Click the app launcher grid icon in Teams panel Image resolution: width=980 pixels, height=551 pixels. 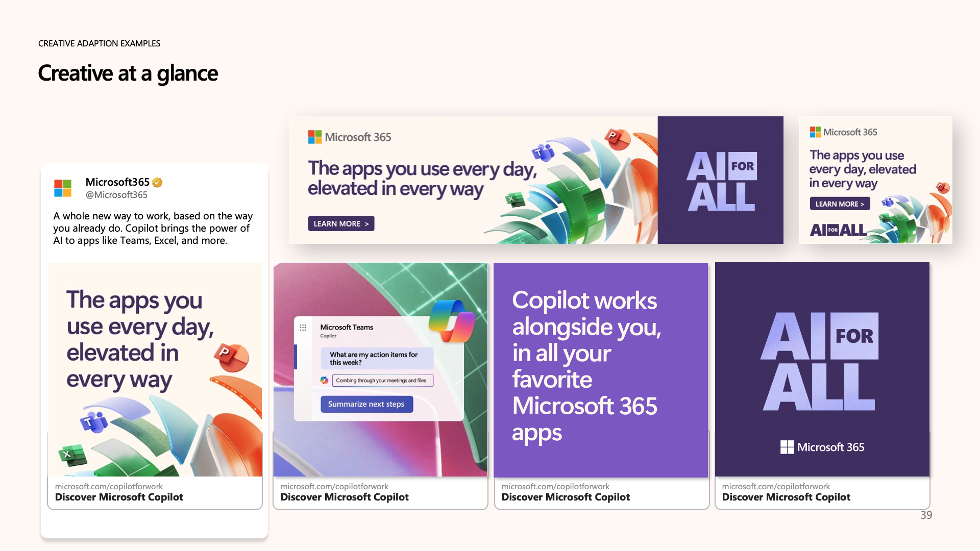click(303, 328)
